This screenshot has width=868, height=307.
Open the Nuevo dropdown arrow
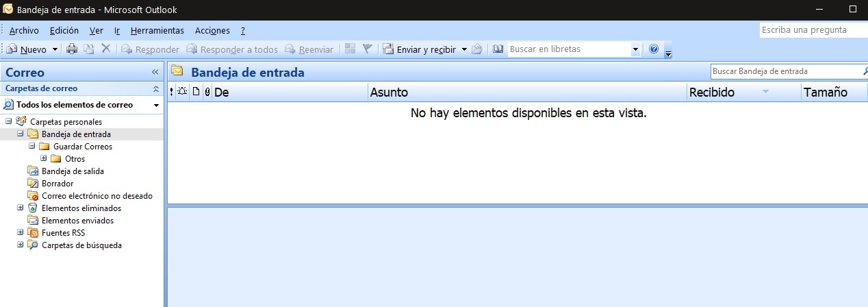[55, 49]
